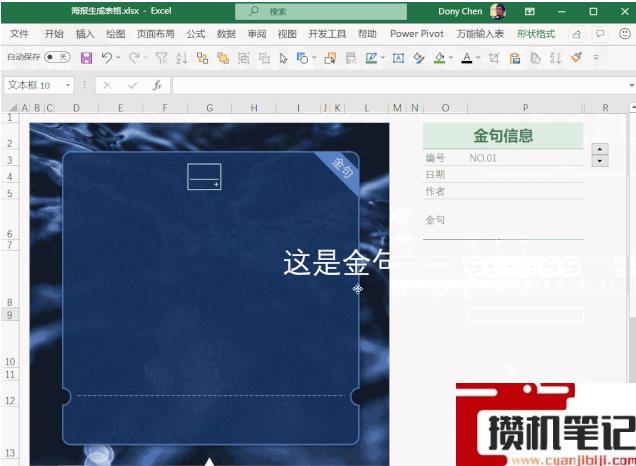
Task: Switch to the 插入 ribbon tab
Action: click(85, 34)
